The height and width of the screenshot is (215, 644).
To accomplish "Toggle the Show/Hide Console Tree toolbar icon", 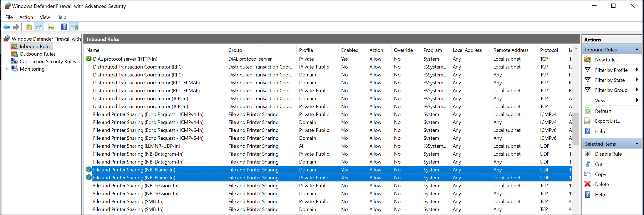I will coord(39,27).
